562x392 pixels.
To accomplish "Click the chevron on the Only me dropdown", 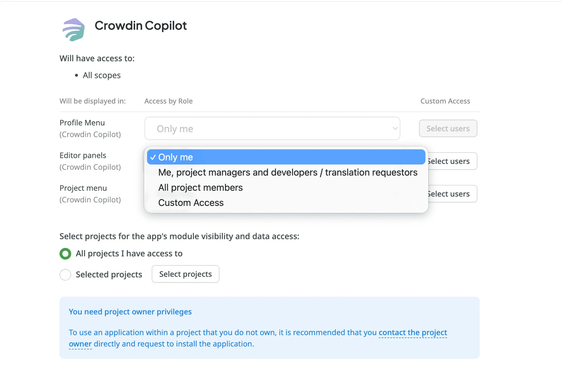I will point(395,128).
